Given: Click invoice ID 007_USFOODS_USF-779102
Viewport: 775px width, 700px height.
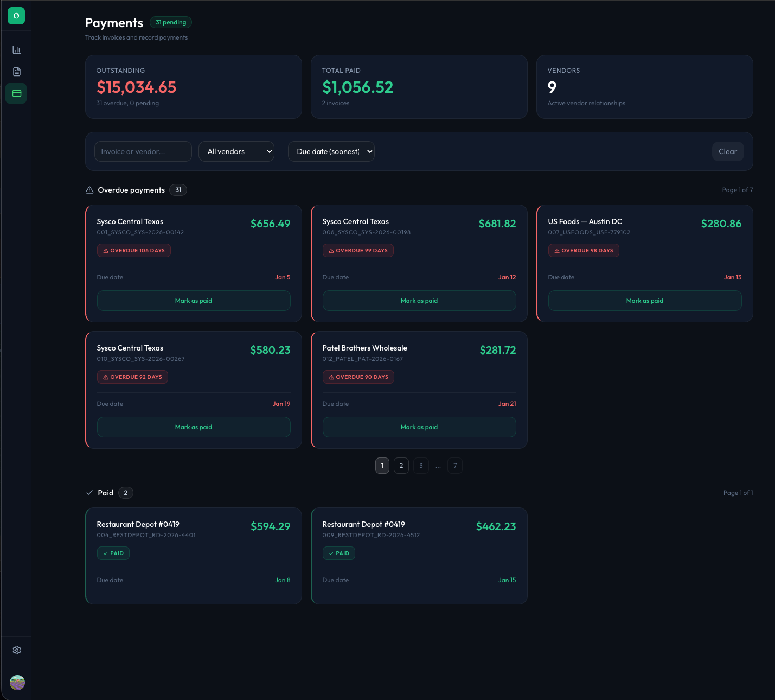Looking at the screenshot, I should click(590, 232).
